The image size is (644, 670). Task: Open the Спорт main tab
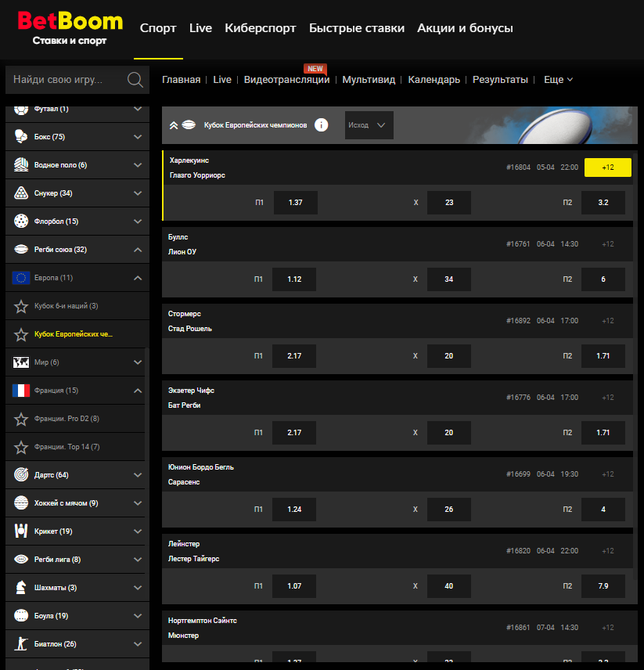point(158,28)
